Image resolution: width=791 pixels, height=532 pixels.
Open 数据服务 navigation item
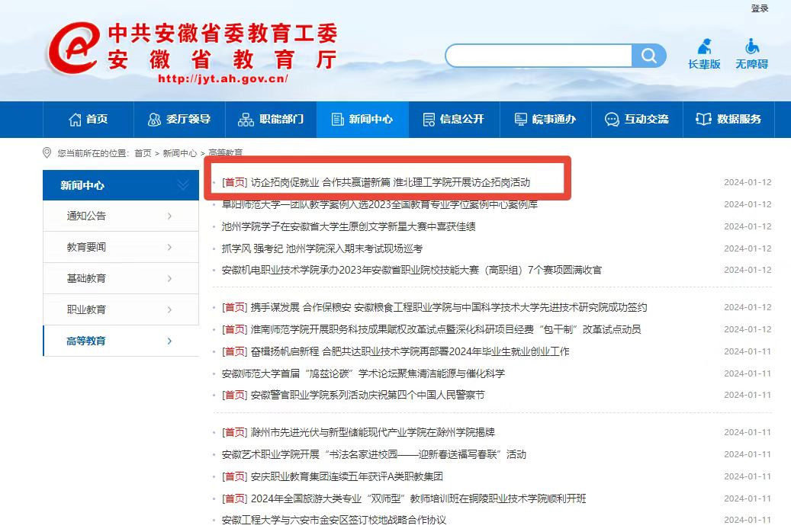[729, 120]
